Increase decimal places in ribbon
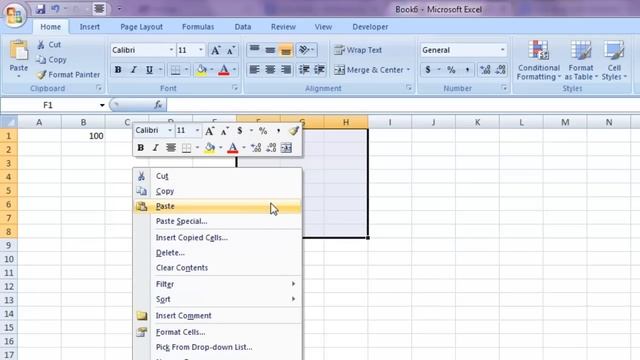 coord(485,70)
